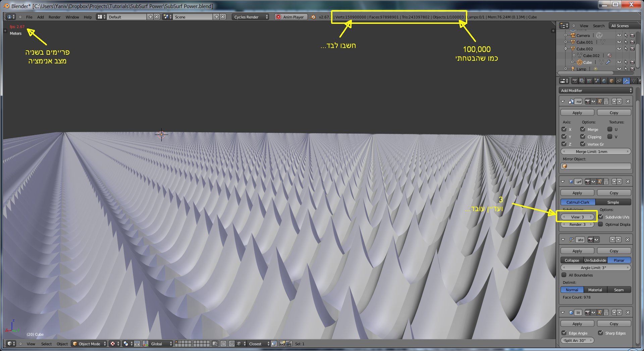Image resolution: width=644 pixels, height=351 pixels.
Task: Toggle Lamp render camera restriction icon
Action: pyautogui.click(x=632, y=69)
